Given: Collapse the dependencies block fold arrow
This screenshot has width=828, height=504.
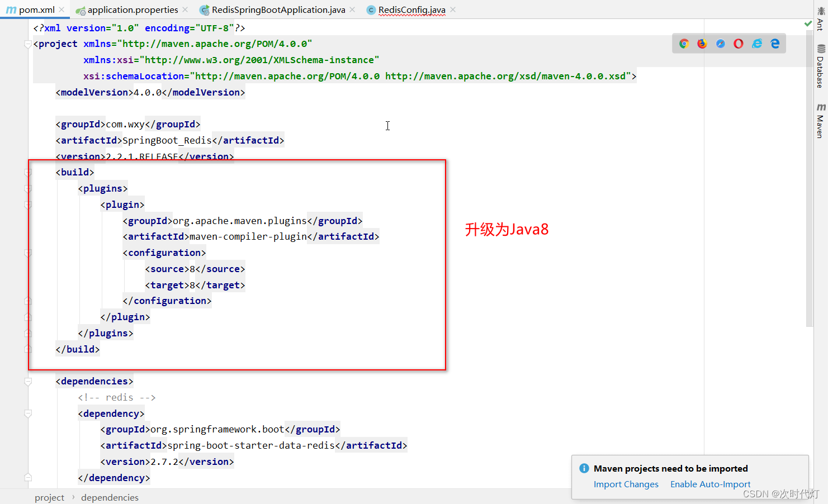Looking at the screenshot, I should click(27, 382).
